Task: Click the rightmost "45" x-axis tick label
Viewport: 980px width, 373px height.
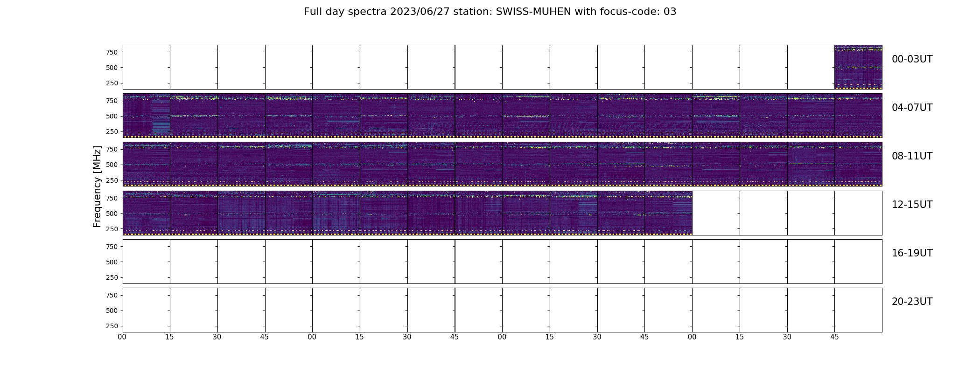Action: click(x=834, y=337)
